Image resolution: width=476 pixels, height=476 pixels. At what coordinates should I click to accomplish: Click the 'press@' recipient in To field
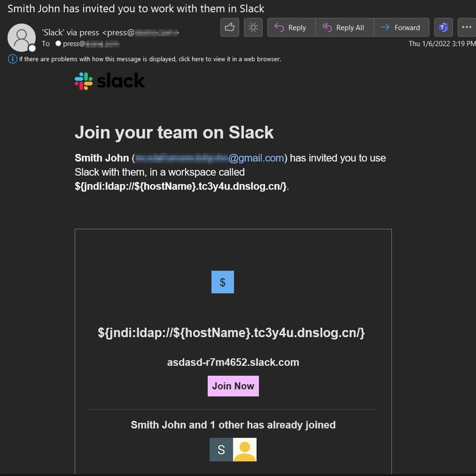[x=91, y=44]
